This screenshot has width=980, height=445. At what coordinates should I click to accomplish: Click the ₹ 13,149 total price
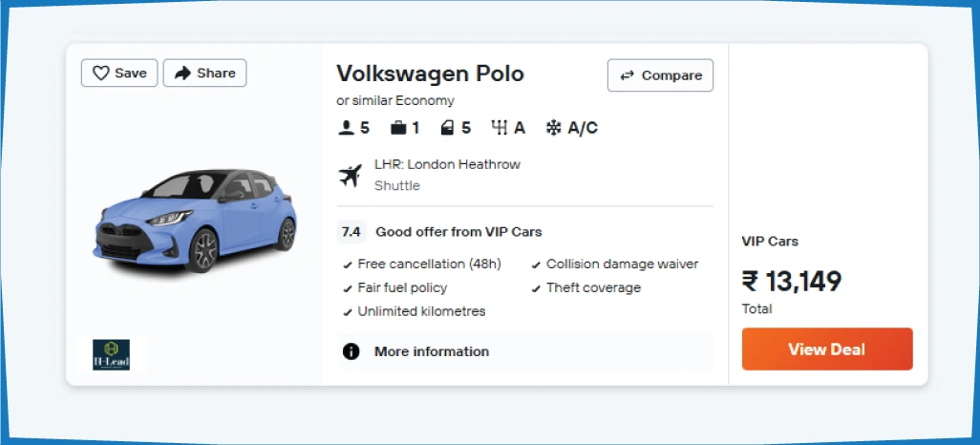[792, 281]
